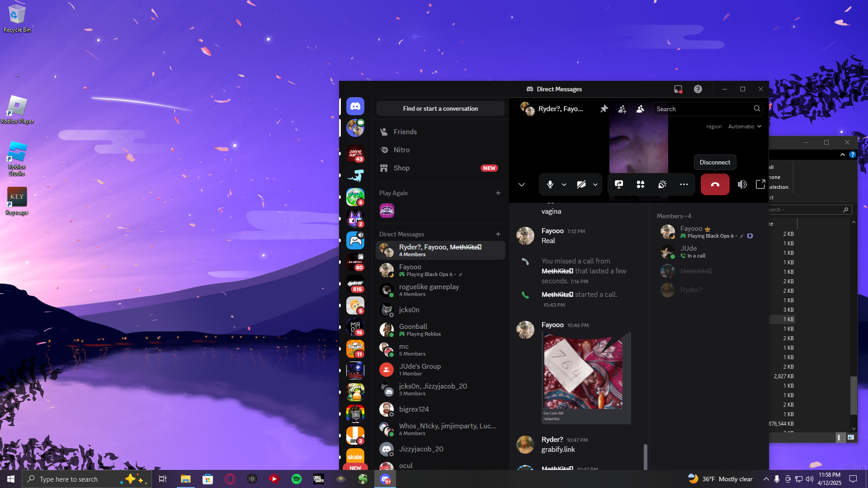Open File Explorer from the taskbar
Image resolution: width=868 pixels, height=488 pixels.
coord(186,479)
